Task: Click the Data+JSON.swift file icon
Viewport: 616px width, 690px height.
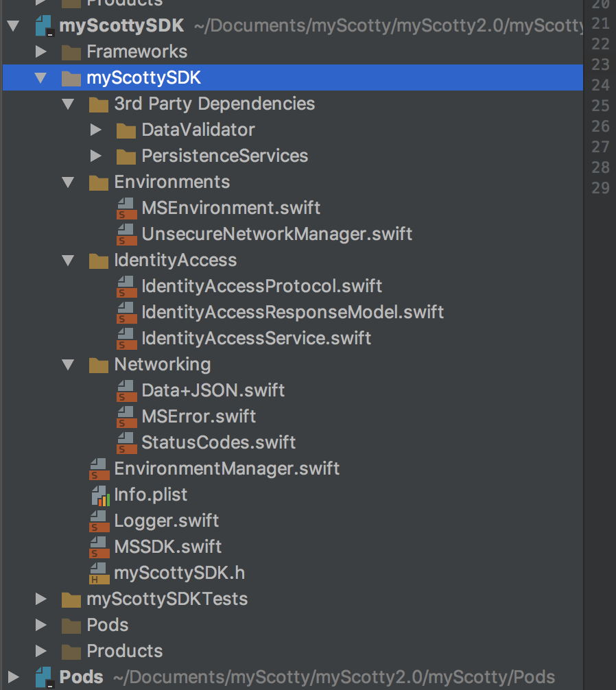Action: [126, 391]
